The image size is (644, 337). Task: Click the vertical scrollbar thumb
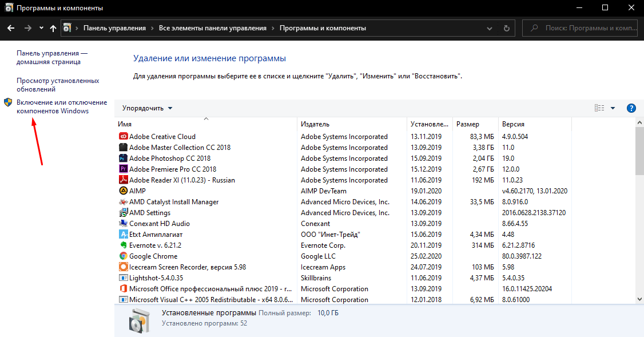tap(639, 151)
